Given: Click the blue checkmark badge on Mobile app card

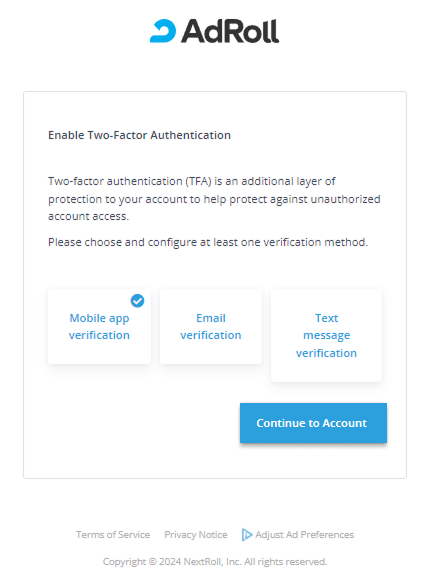Looking at the screenshot, I should (x=137, y=301).
